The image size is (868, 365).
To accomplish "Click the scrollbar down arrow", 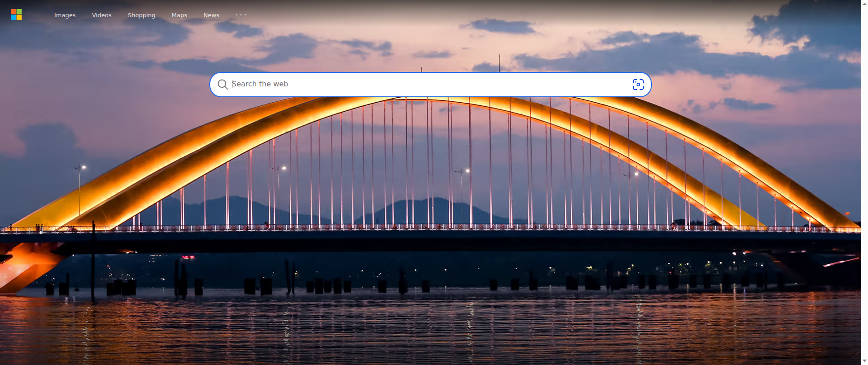I will click(864, 361).
